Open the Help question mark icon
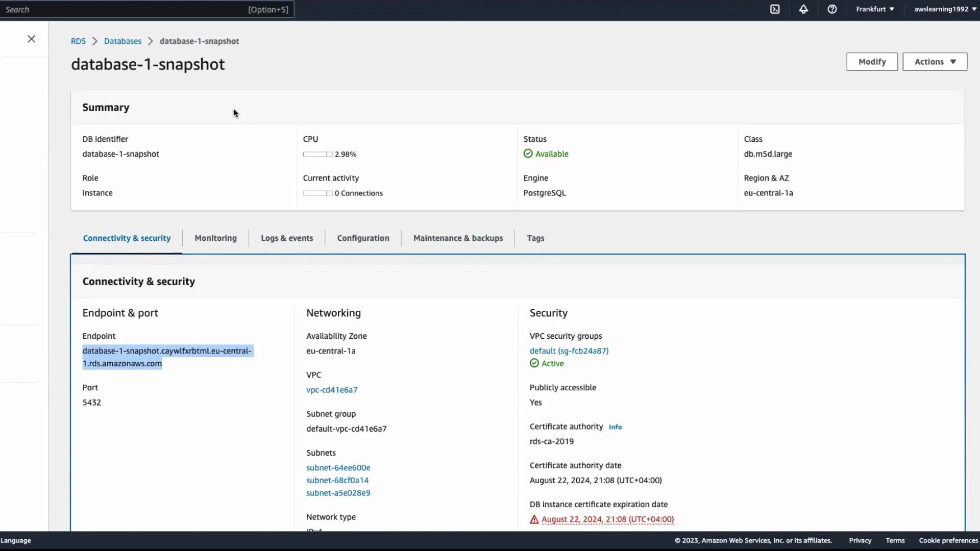 pos(832,9)
